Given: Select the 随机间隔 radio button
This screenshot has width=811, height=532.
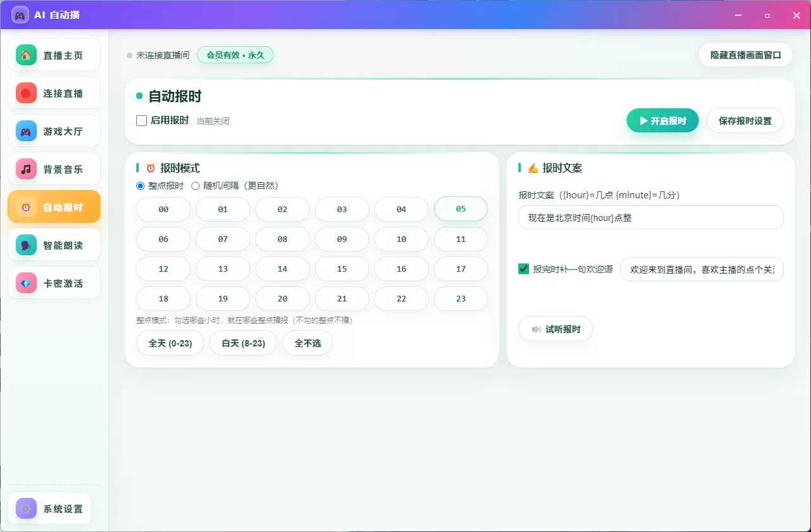Looking at the screenshot, I should click(196, 186).
